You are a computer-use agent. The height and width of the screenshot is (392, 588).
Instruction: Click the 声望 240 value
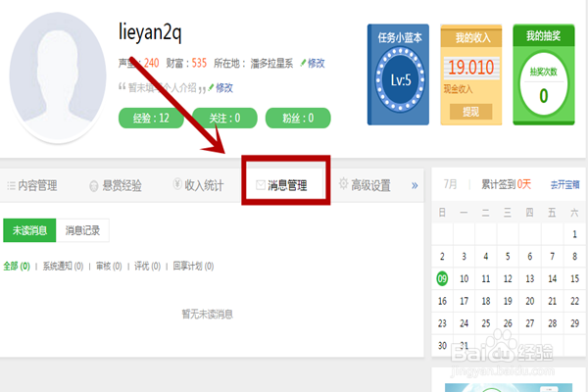point(152,63)
